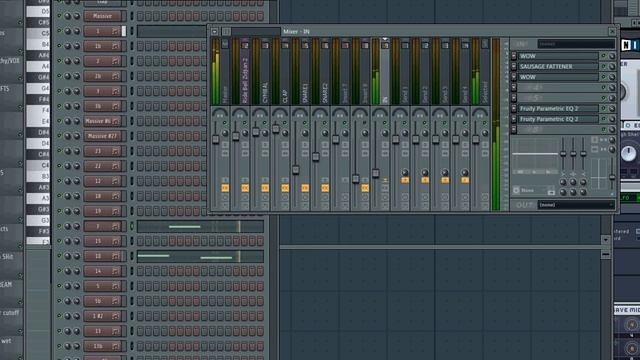Click the piano roll icon on channel 2b
This screenshot has width=640, height=360.
click(116, 76)
